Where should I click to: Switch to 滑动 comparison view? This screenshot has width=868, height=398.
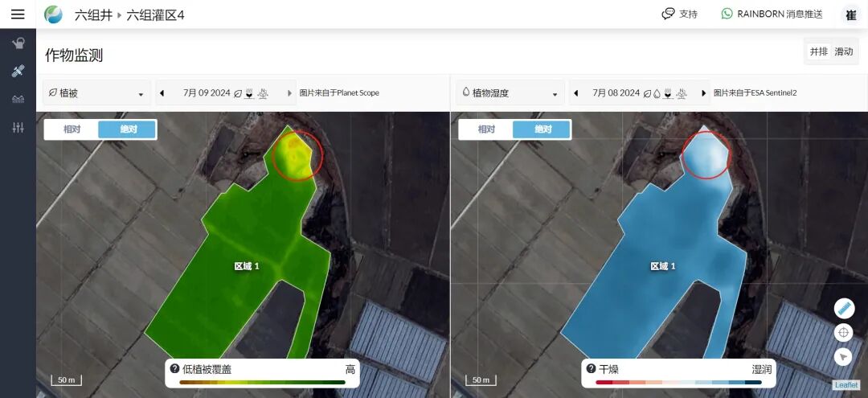tap(844, 51)
